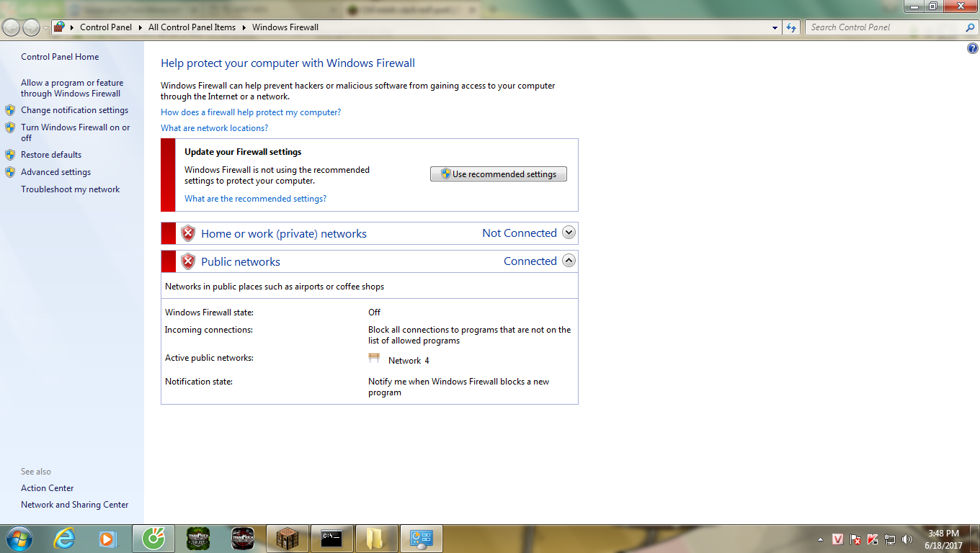This screenshot has height=553, width=980.
Task: Expand the breadcrumb arrow after Control Panel
Action: click(140, 27)
